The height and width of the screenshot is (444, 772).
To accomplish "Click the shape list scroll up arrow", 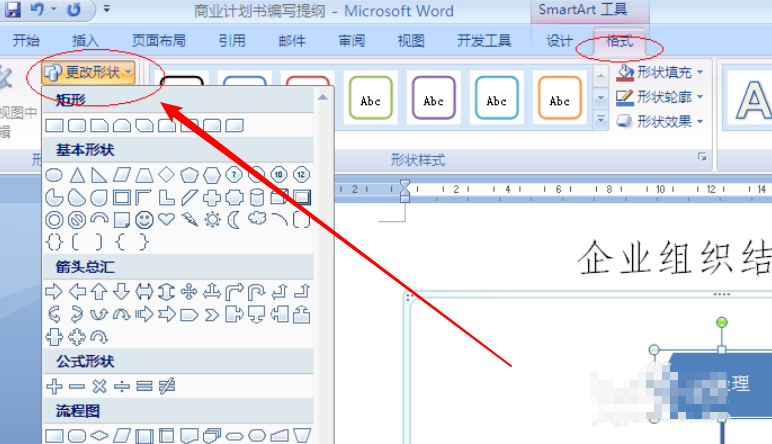I will 323,97.
